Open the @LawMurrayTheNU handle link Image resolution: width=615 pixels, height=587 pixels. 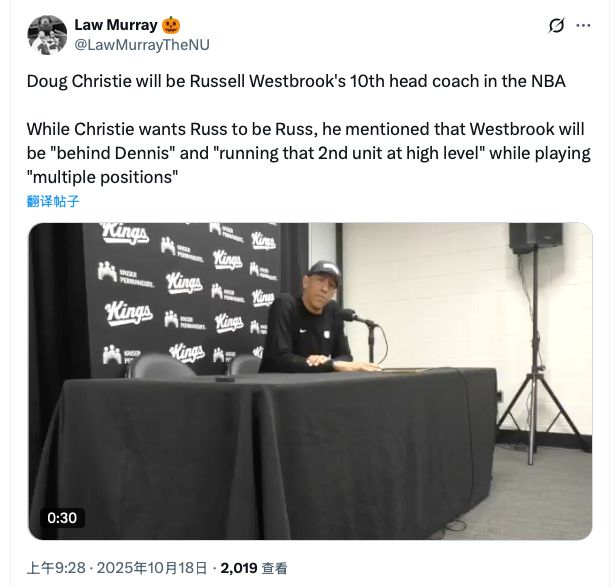pos(142,45)
